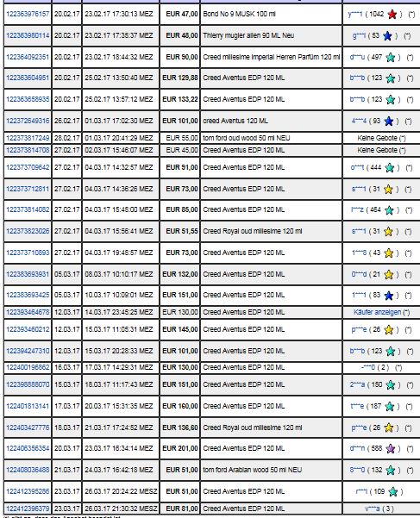Open item number 122372649316
420x518 pixels.
coord(28,121)
